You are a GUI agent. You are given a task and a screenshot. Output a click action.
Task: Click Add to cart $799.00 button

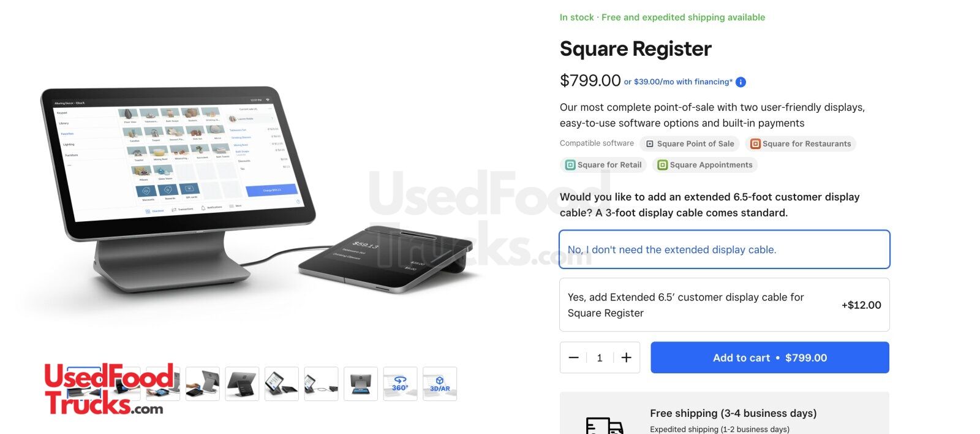[x=770, y=357]
